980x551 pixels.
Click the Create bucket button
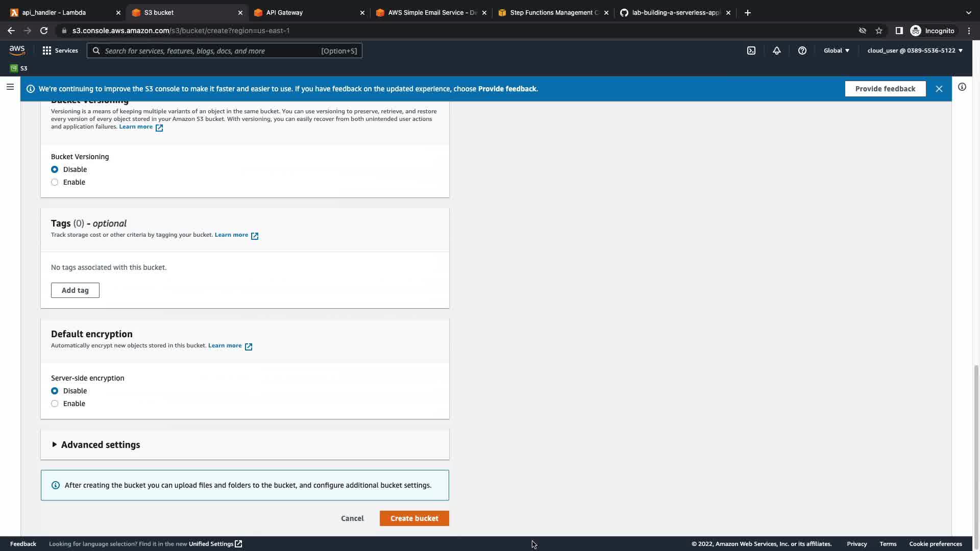point(414,518)
